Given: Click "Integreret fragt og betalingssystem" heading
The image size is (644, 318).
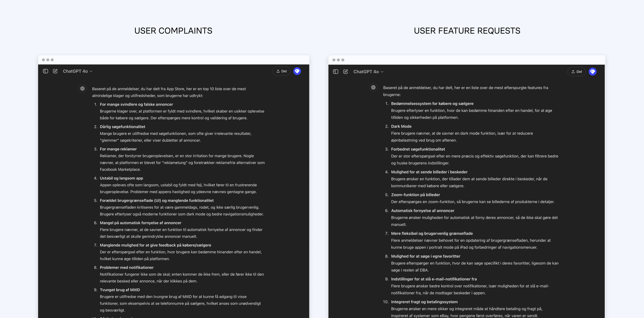Looking at the screenshot, I should (424, 302).
